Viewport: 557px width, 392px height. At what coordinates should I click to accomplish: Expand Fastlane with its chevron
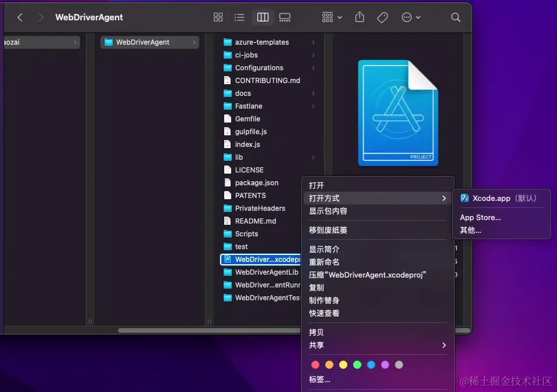pos(313,106)
